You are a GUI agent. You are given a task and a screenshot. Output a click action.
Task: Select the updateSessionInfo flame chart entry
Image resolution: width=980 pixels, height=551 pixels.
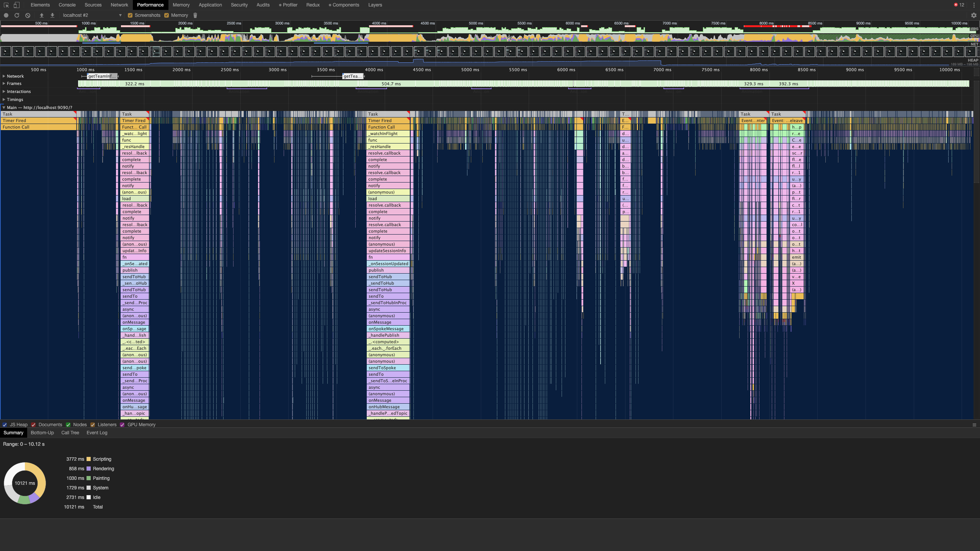coord(387,251)
